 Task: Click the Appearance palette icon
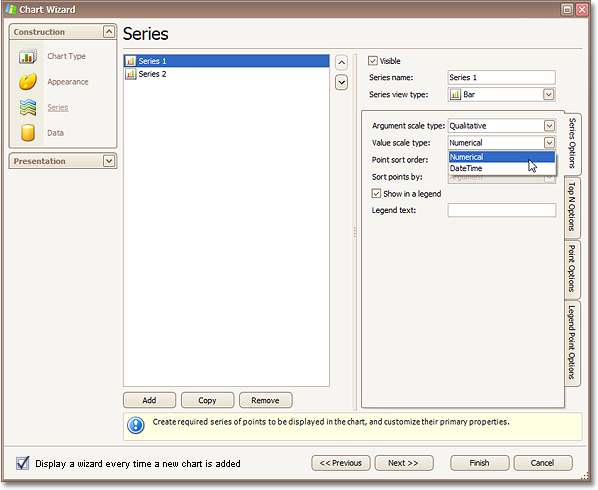[27, 82]
